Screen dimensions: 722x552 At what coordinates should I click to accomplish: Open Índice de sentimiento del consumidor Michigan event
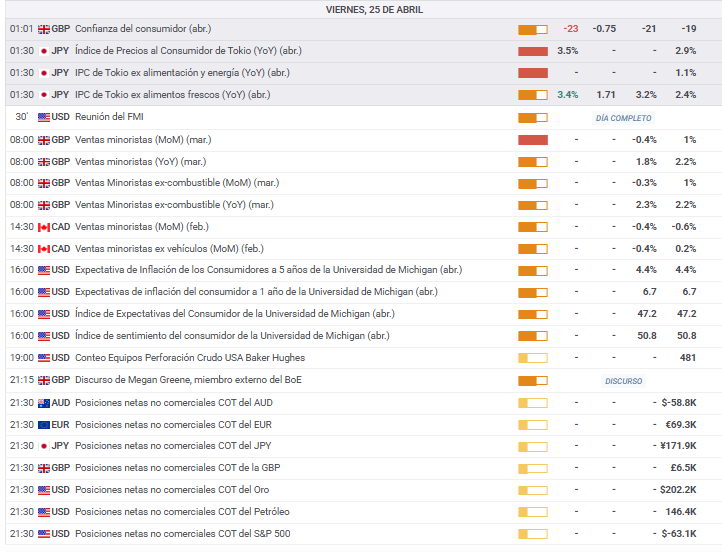pyautogui.click(x=232, y=336)
